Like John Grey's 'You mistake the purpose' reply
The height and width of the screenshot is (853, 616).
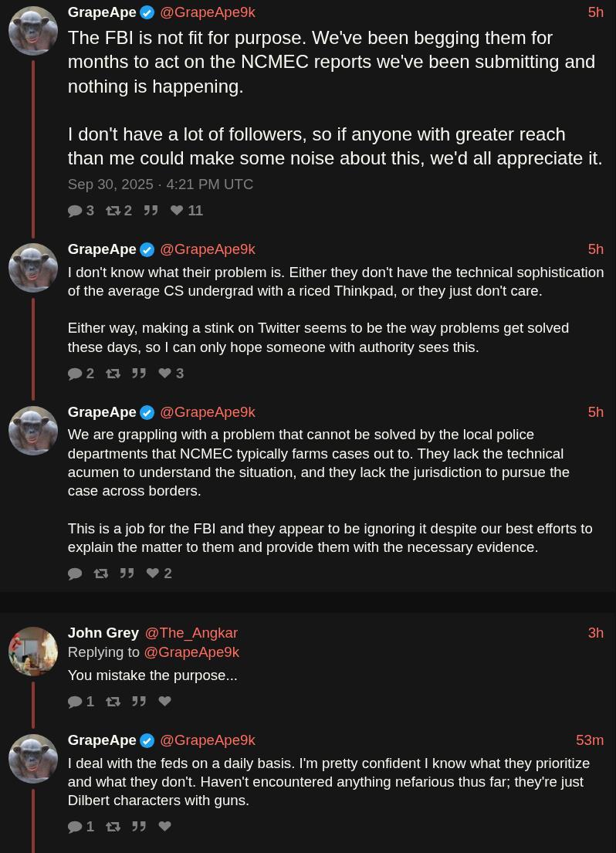click(x=164, y=702)
